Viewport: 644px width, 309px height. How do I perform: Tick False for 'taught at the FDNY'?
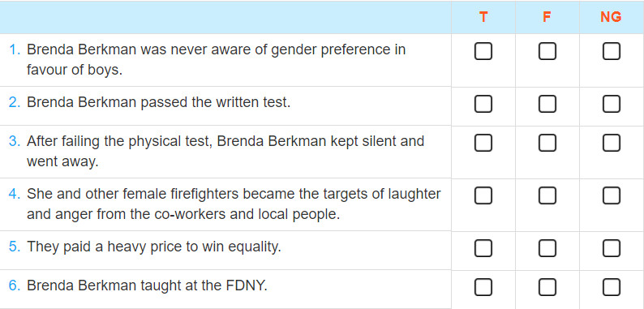tap(547, 287)
